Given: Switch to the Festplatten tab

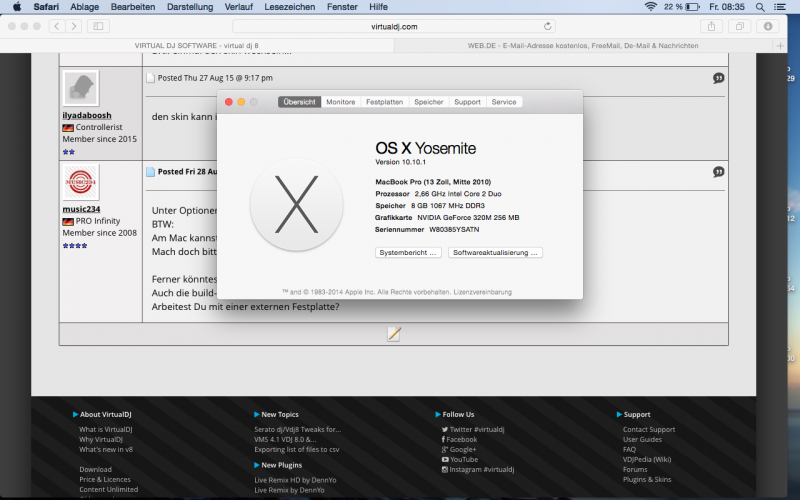Looking at the screenshot, I should point(384,102).
